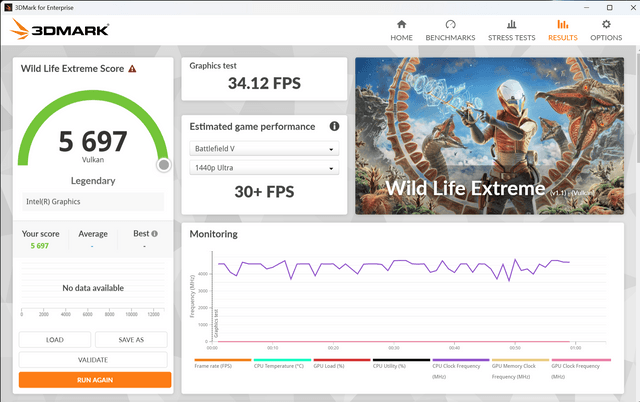Open the Options gear icon

(606, 24)
